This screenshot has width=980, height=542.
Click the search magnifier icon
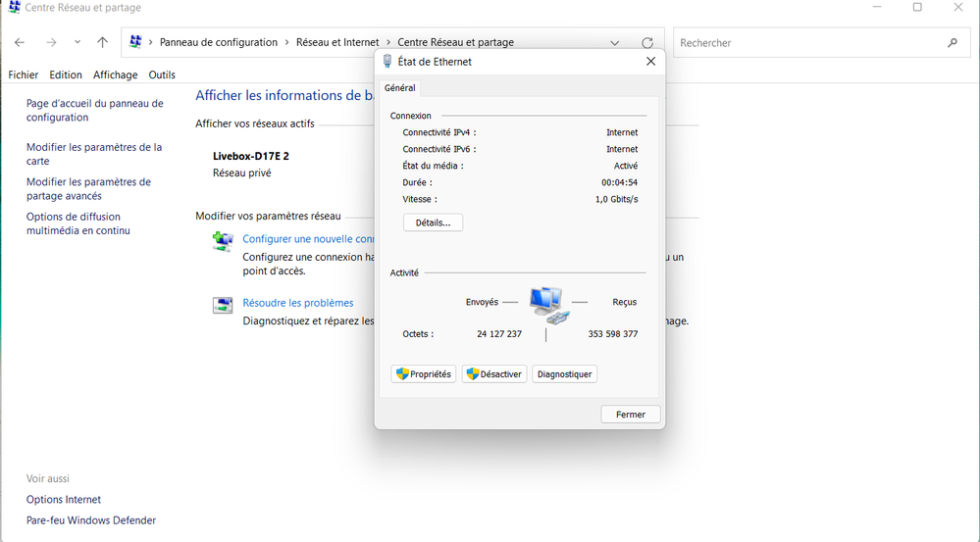952,43
